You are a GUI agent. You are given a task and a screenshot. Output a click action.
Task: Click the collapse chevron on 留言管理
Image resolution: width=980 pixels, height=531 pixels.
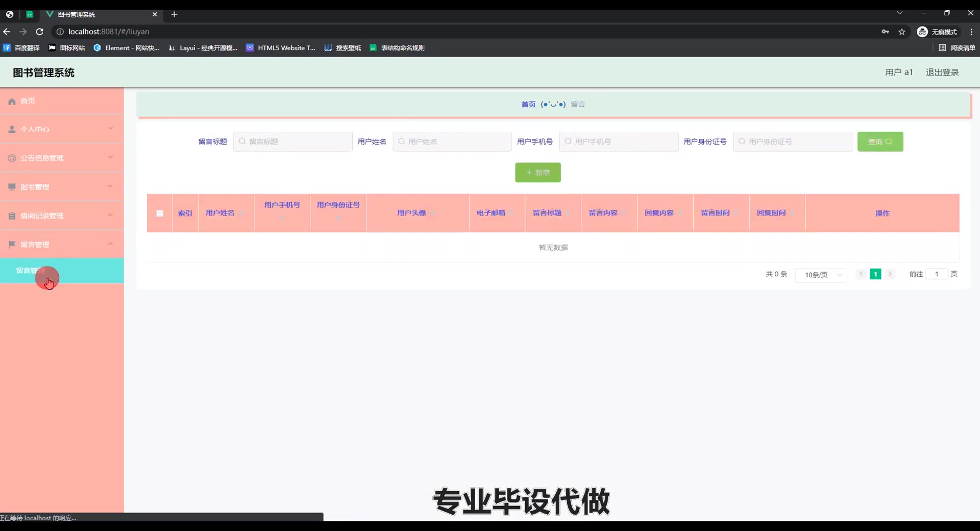110,244
